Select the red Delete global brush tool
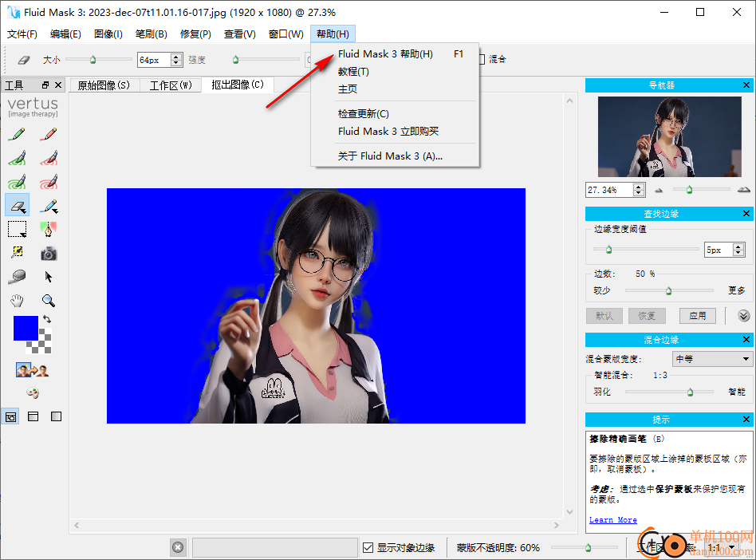 click(48, 182)
